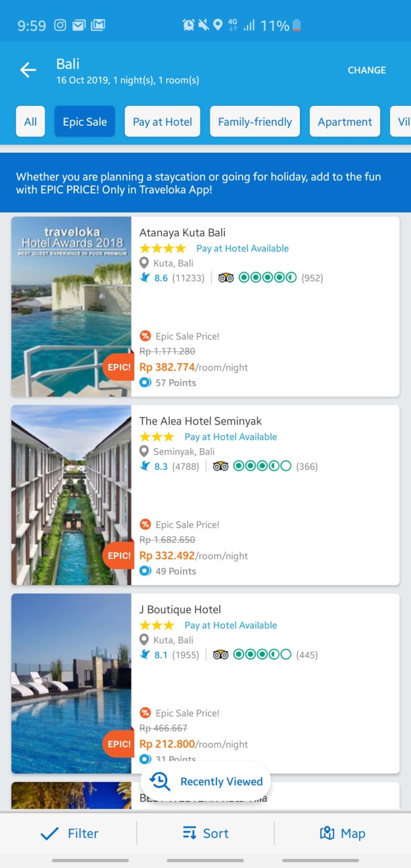This screenshot has height=868, width=411.
Task: Tap the Atanaya Kuta Bali hotel photo
Action: [x=71, y=307]
